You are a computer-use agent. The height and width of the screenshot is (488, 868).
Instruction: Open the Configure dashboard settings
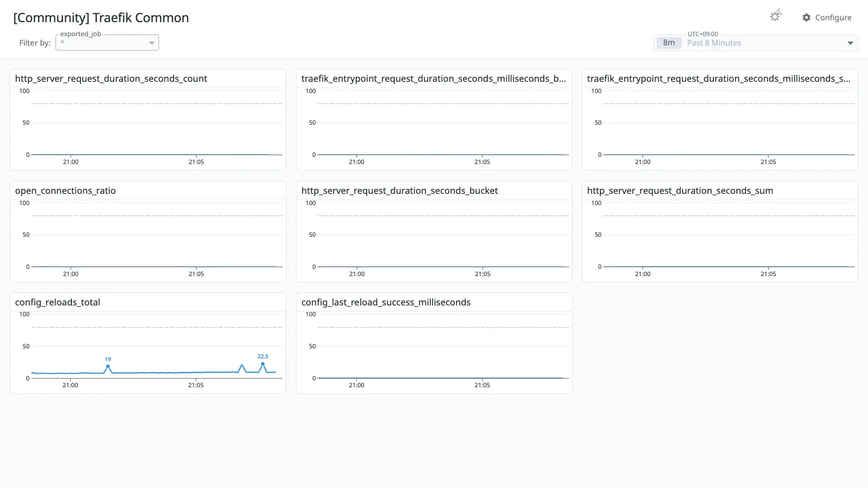tap(827, 18)
